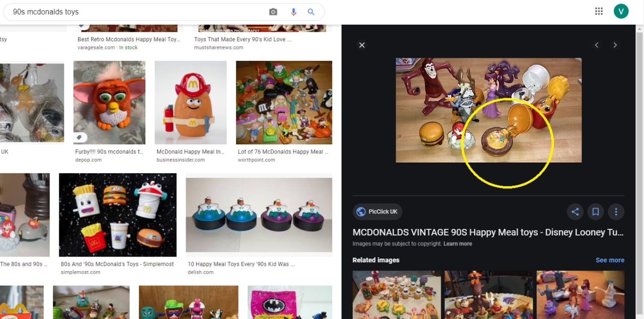This screenshot has width=644, height=319.
Task: Click the Toys That Made Every 90's Kid caption
Action: coord(243,39)
